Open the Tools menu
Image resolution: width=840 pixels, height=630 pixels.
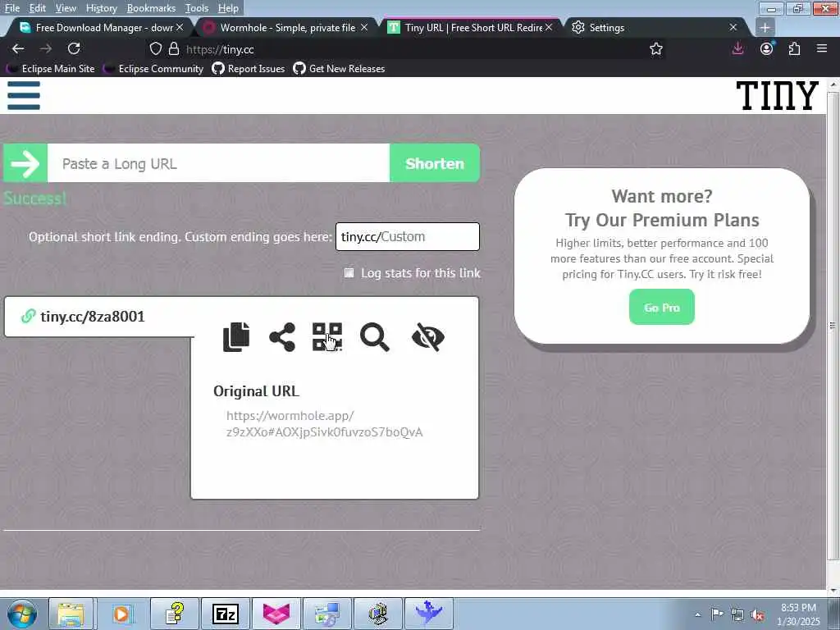197,8
